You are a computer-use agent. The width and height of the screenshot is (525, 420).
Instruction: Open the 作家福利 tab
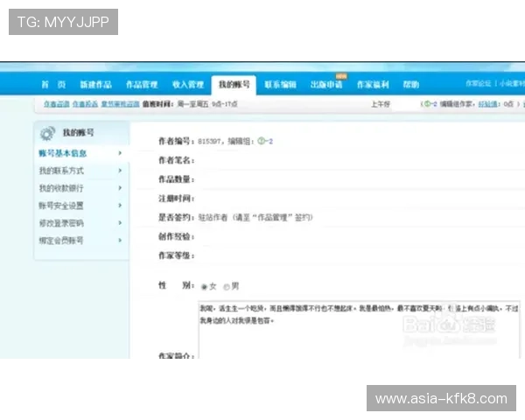coord(373,84)
